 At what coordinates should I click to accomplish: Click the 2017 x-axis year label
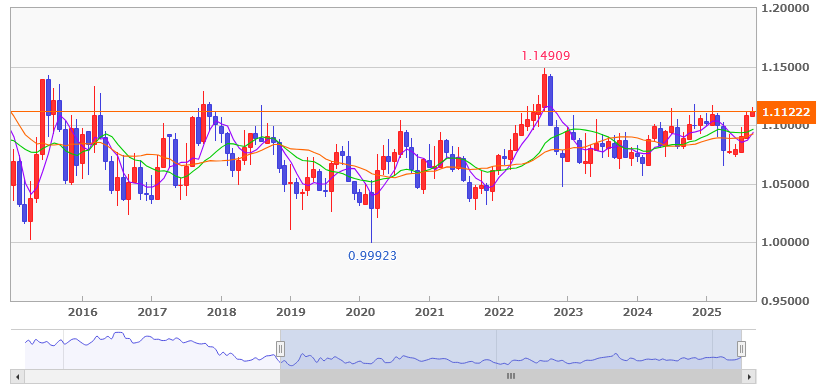[x=152, y=313]
